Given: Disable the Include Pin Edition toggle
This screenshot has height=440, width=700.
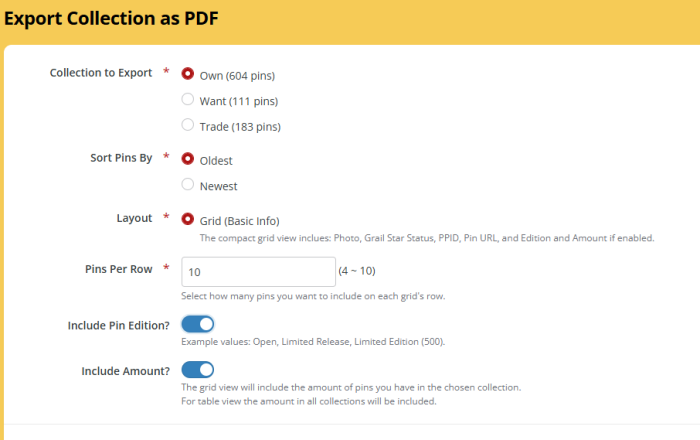Looking at the screenshot, I should [x=198, y=324].
